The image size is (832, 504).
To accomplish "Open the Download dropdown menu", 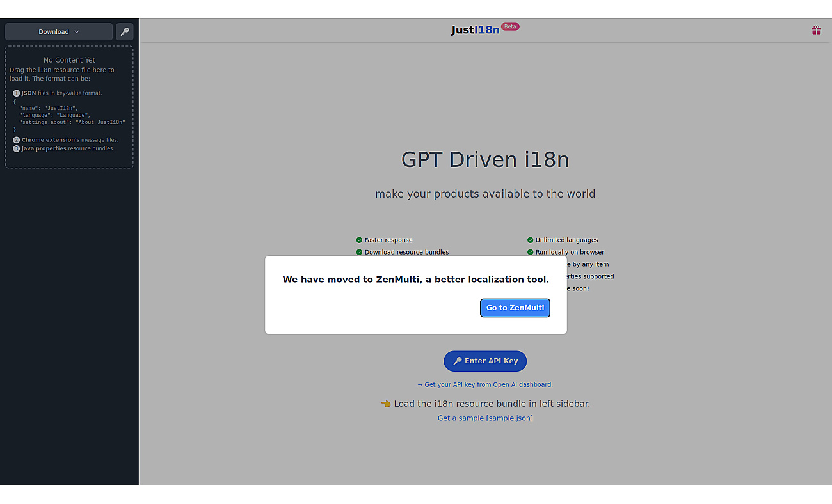I will click(59, 31).
